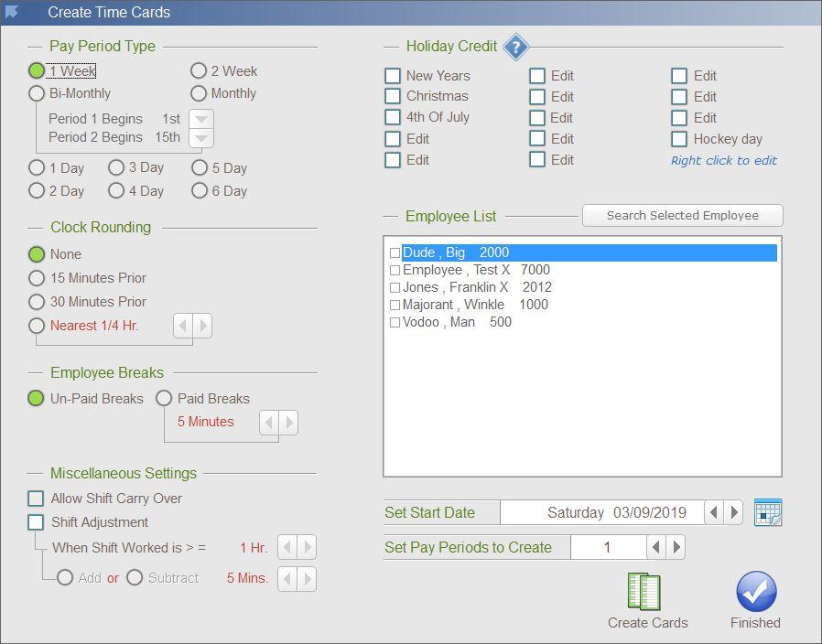Click the Finished checkmark icon
This screenshot has height=644, width=822.
(x=755, y=592)
